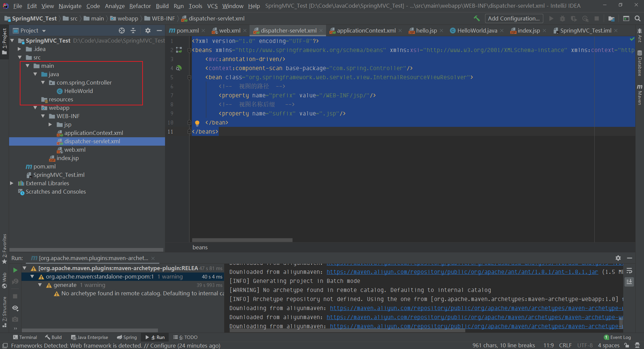Open Project panel gear settings
644x349 pixels.
point(148,31)
